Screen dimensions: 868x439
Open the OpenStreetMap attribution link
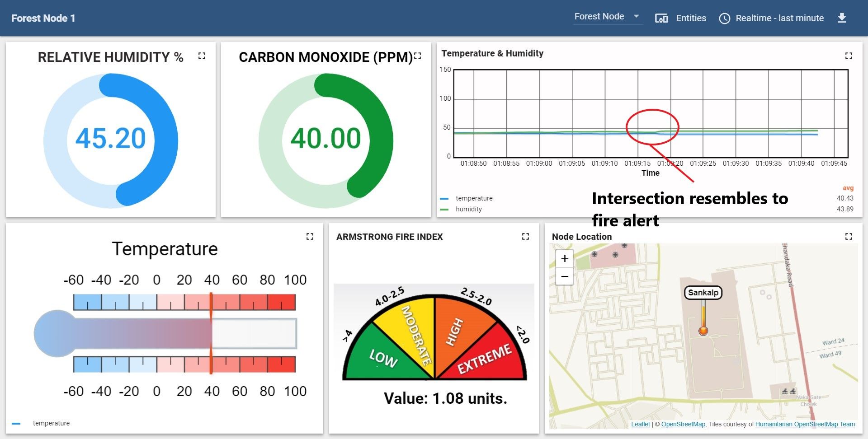click(683, 424)
